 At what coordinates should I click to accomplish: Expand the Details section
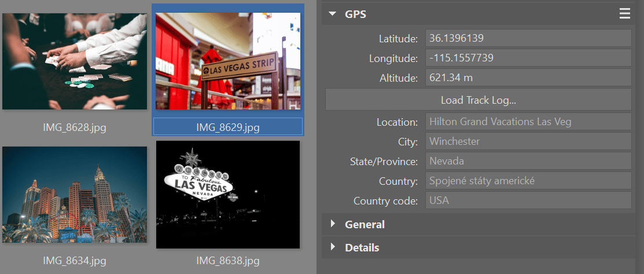tap(333, 247)
